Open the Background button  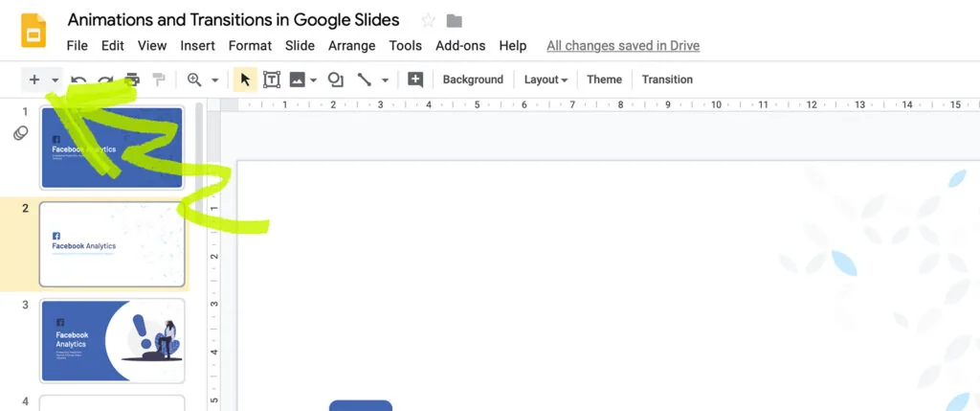click(473, 80)
